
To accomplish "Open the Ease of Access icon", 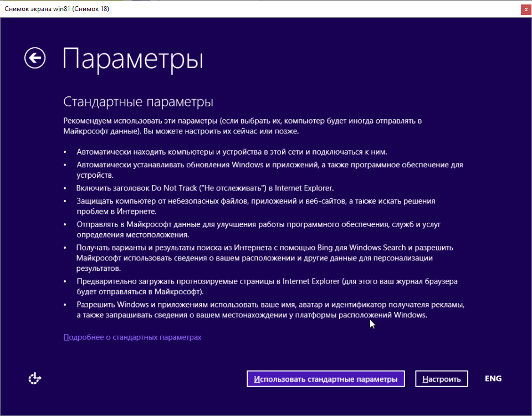I will click(x=34, y=378).
